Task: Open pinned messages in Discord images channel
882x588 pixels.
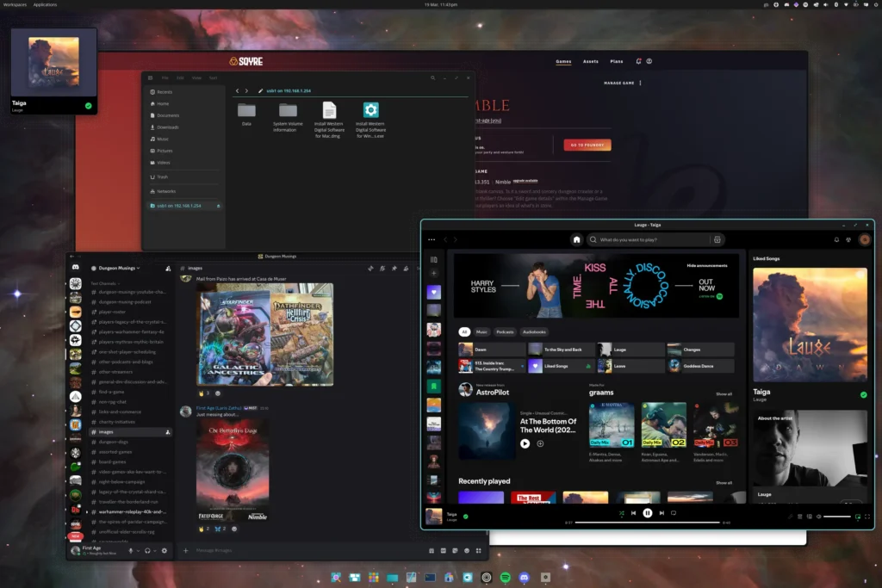Action: pyautogui.click(x=394, y=268)
